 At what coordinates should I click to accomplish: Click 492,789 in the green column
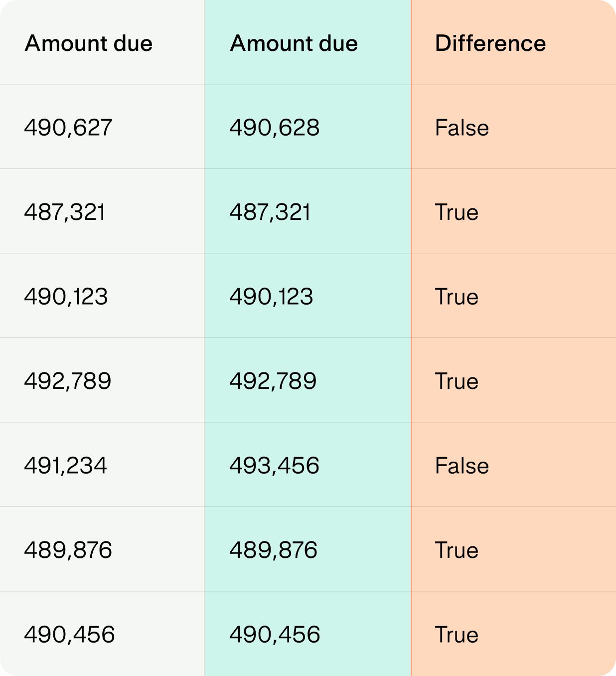[273, 381]
